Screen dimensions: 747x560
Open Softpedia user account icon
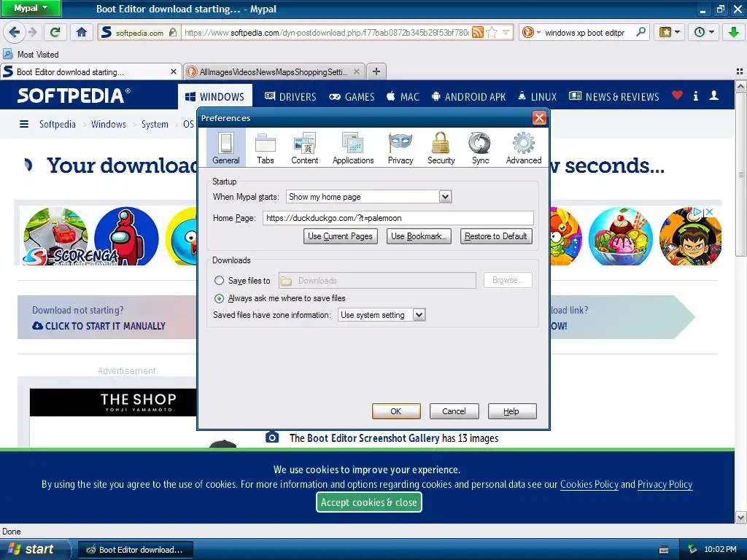pyautogui.click(x=713, y=96)
